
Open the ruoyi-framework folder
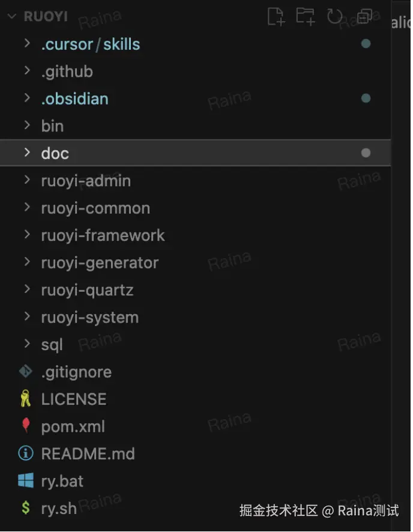[x=103, y=235]
